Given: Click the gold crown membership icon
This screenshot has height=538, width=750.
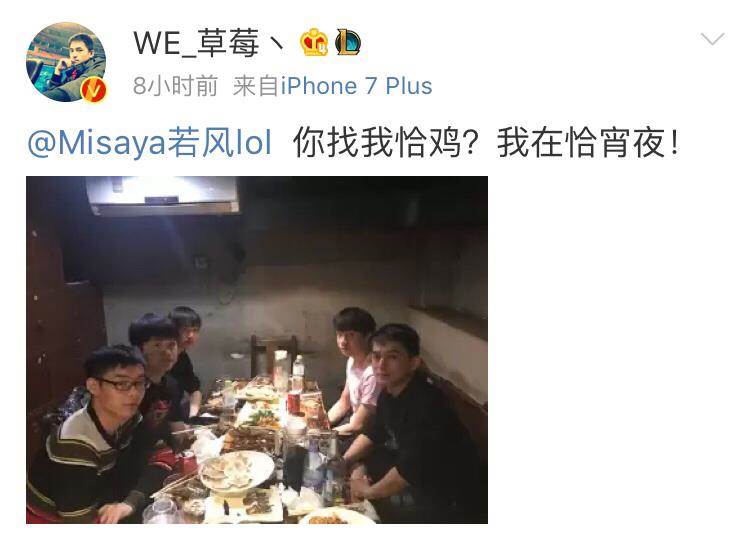Looking at the screenshot, I should point(314,42).
